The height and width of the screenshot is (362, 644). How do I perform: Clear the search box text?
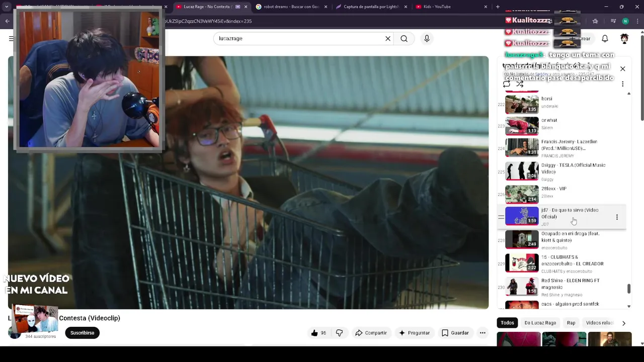(x=388, y=39)
